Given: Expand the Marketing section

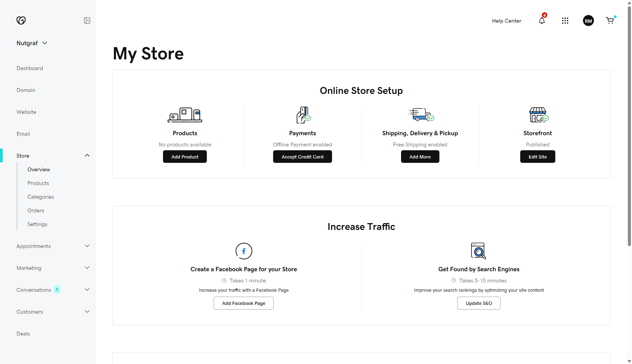Looking at the screenshot, I should coord(87,268).
